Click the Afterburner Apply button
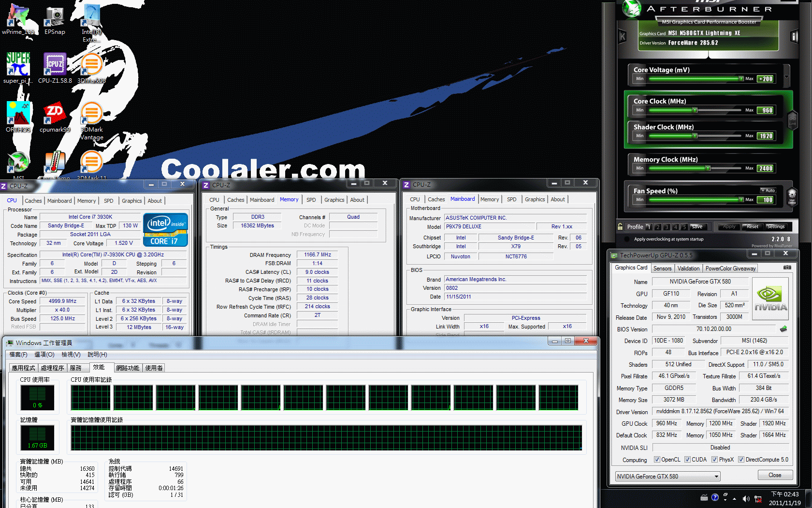Screen dimensions: 812x508 [729, 226]
